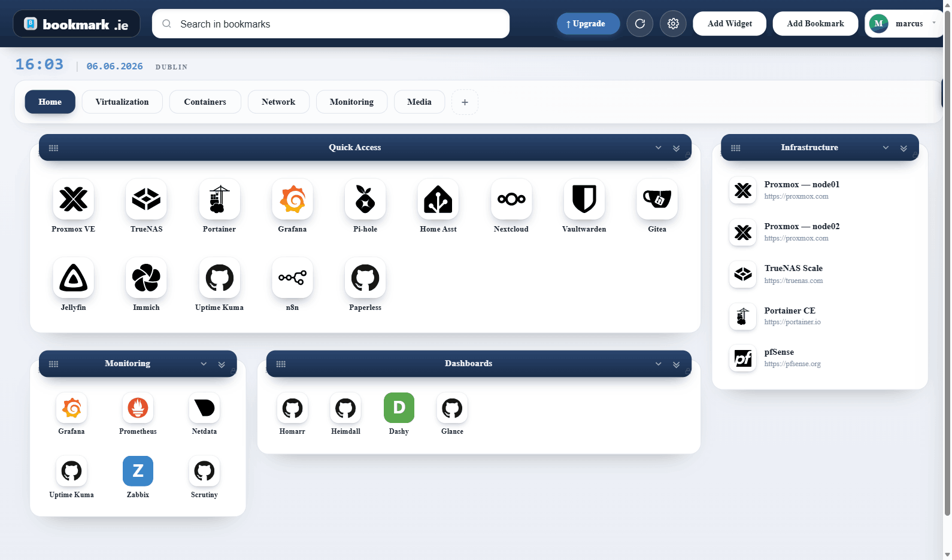Open the Pi-hole bookmark icon
The width and height of the screenshot is (952, 560).
click(365, 199)
